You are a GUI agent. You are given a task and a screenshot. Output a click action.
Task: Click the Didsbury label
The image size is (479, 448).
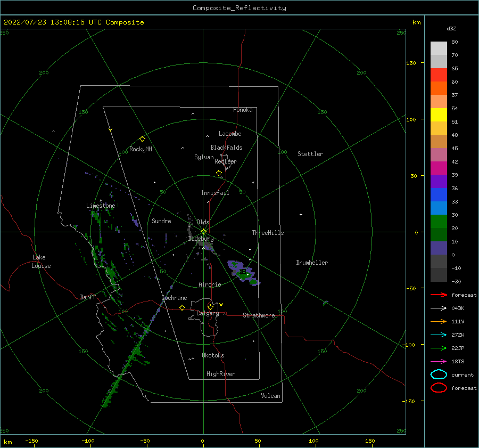pyautogui.click(x=201, y=239)
